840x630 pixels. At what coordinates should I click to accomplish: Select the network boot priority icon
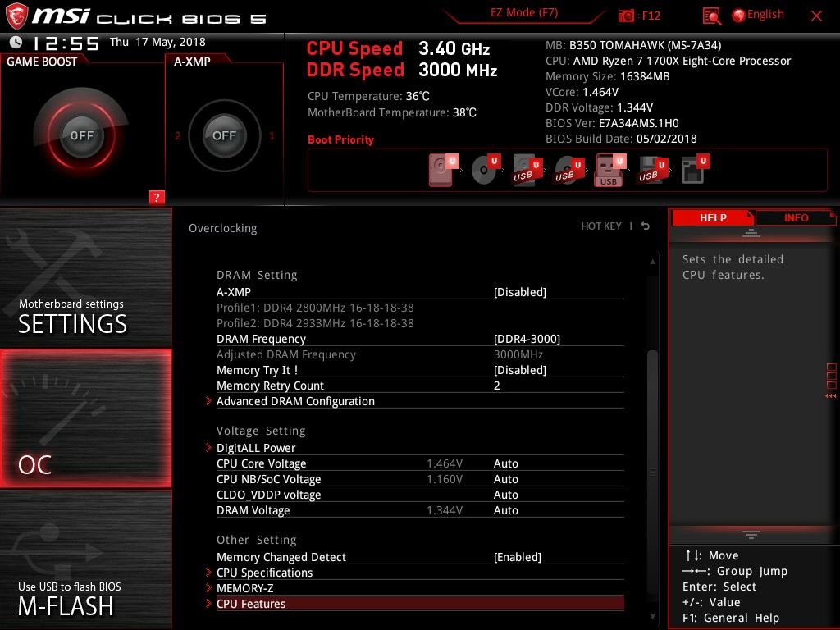click(695, 170)
